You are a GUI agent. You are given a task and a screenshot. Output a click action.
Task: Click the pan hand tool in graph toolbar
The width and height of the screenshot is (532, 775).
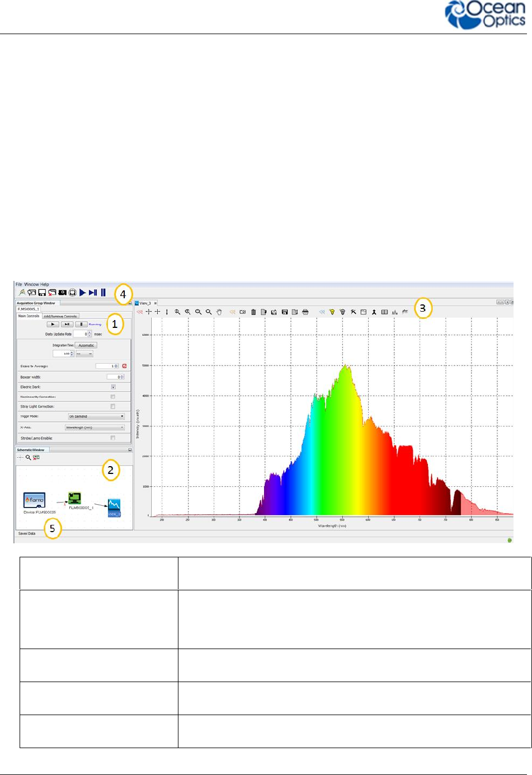pyautogui.click(x=219, y=312)
